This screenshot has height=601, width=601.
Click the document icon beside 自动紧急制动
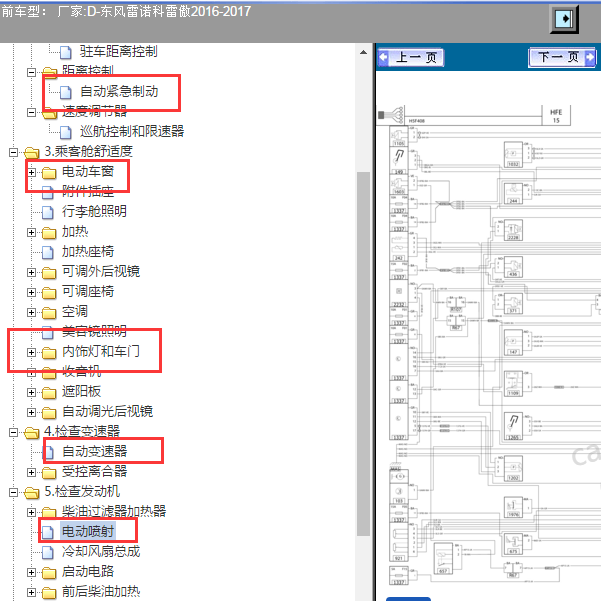(x=66, y=91)
